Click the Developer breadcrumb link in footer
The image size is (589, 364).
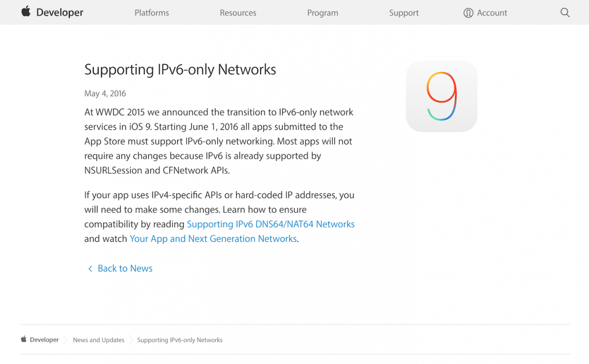click(44, 339)
